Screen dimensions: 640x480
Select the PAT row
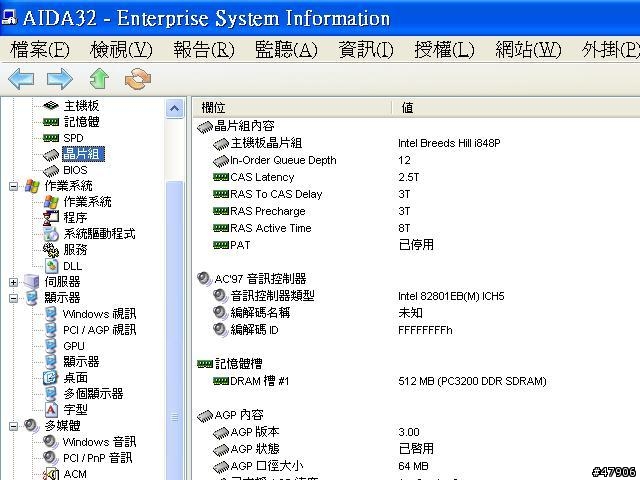[416, 245]
